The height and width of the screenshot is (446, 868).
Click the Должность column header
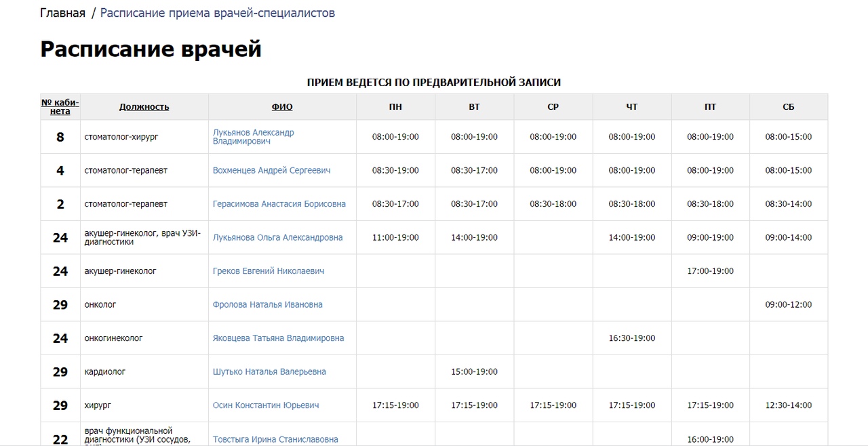(x=144, y=107)
